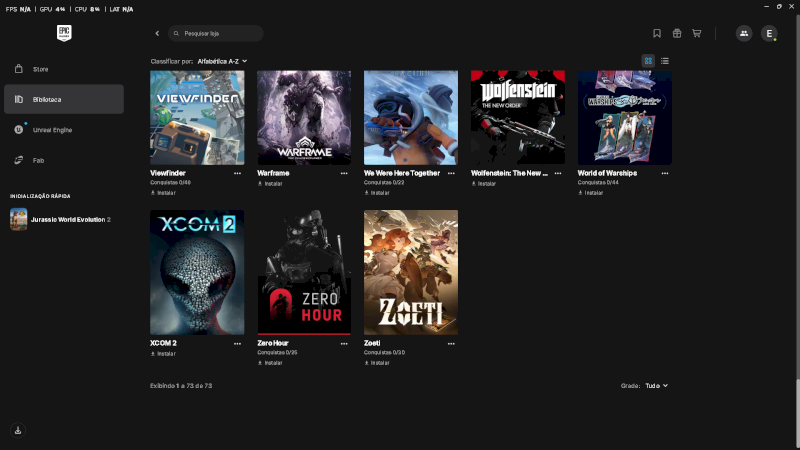The height and width of the screenshot is (450, 800).
Task: Click the search magnifier icon
Action: [x=176, y=33]
